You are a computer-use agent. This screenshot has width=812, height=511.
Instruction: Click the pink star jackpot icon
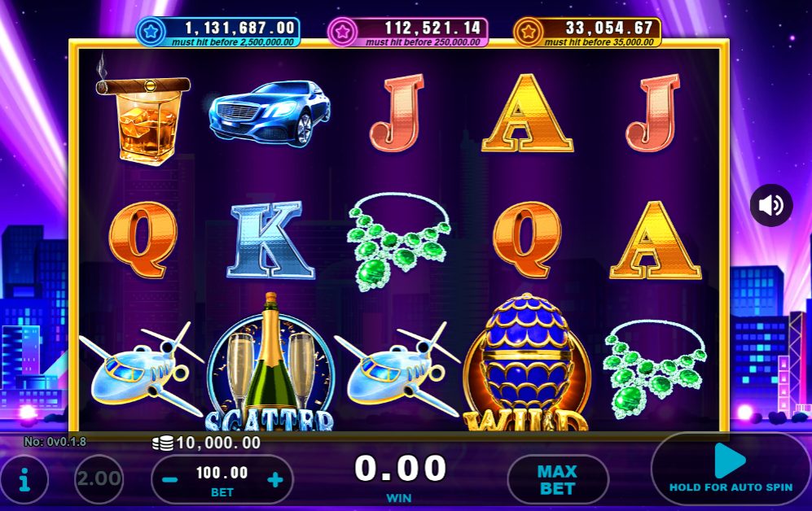tap(342, 32)
